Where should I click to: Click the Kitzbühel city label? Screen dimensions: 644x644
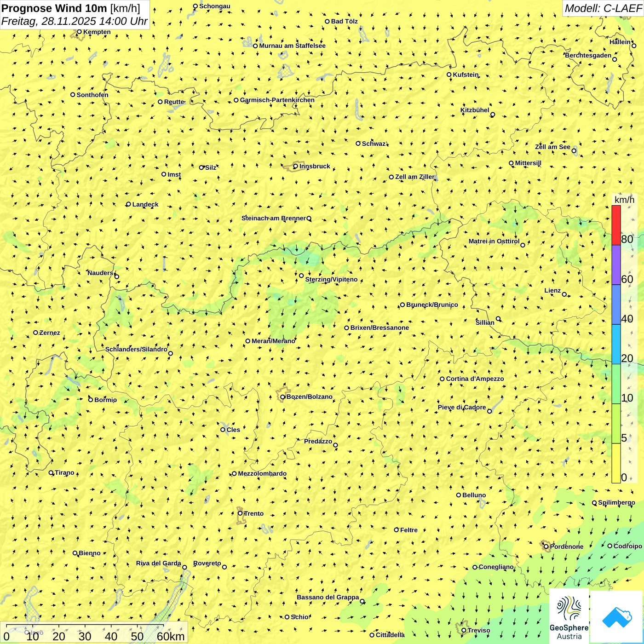(475, 110)
